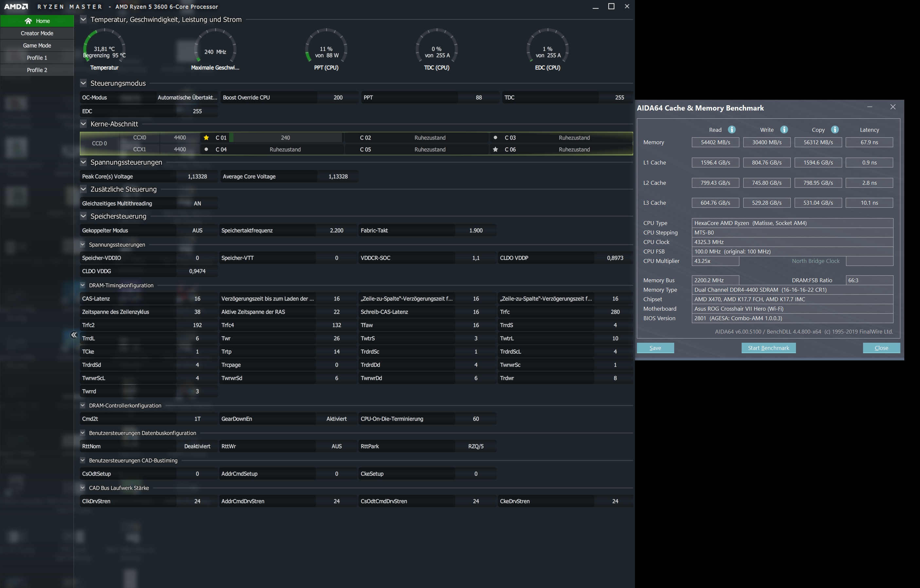Click the Gleichzeitiges Multithreading AN value
This screenshot has height=588, width=920.
[197, 203]
